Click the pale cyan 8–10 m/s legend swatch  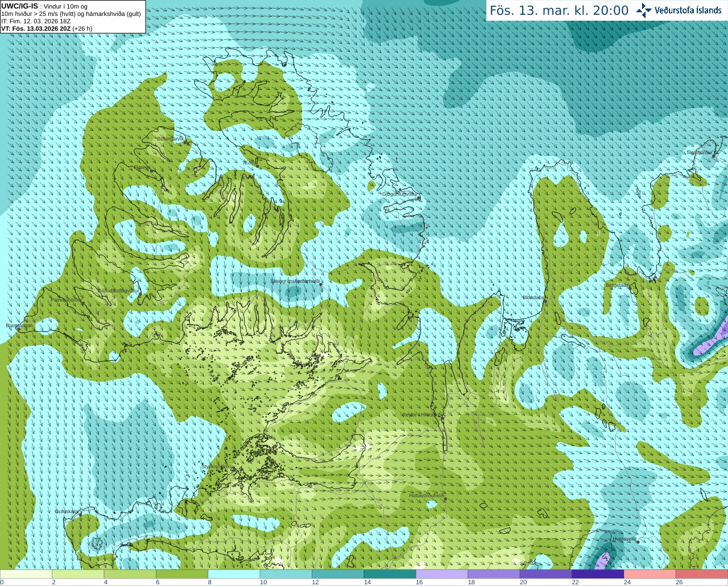(x=234, y=574)
